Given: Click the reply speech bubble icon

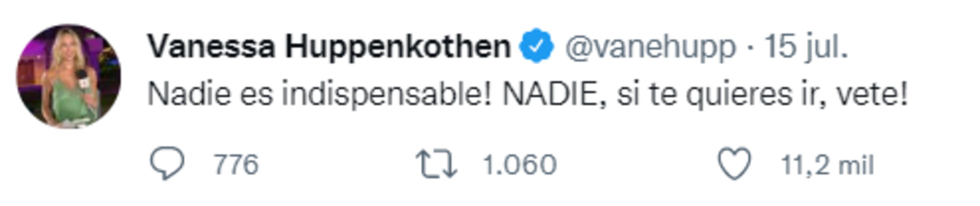Looking at the screenshot, I should pyautogui.click(x=167, y=164).
